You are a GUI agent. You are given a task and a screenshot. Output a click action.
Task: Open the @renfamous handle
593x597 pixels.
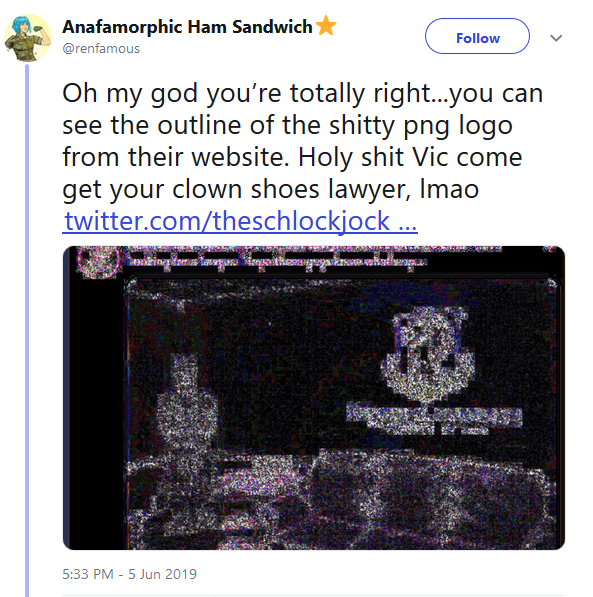(x=101, y=49)
